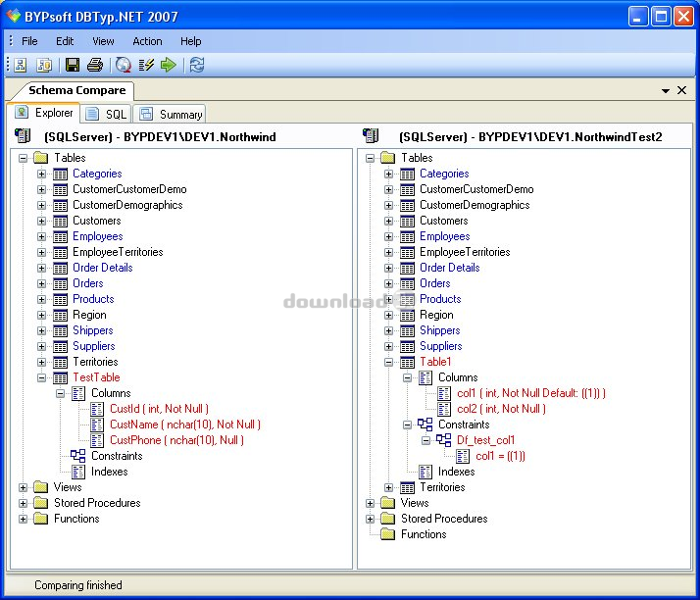This screenshot has width=700, height=600.
Task: Click the second toolbar icon beside the schema icon
Action: click(x=44, y=66)
